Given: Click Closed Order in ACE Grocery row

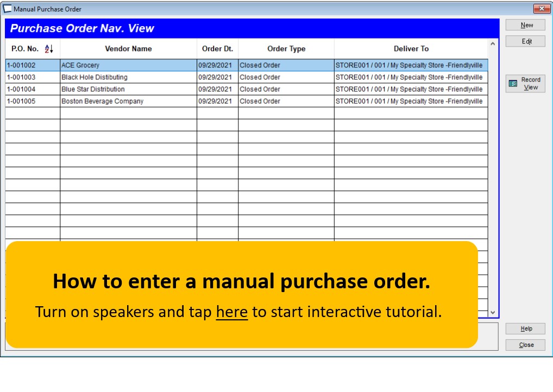Looking at the screenshot, I should tap(286, 65).
